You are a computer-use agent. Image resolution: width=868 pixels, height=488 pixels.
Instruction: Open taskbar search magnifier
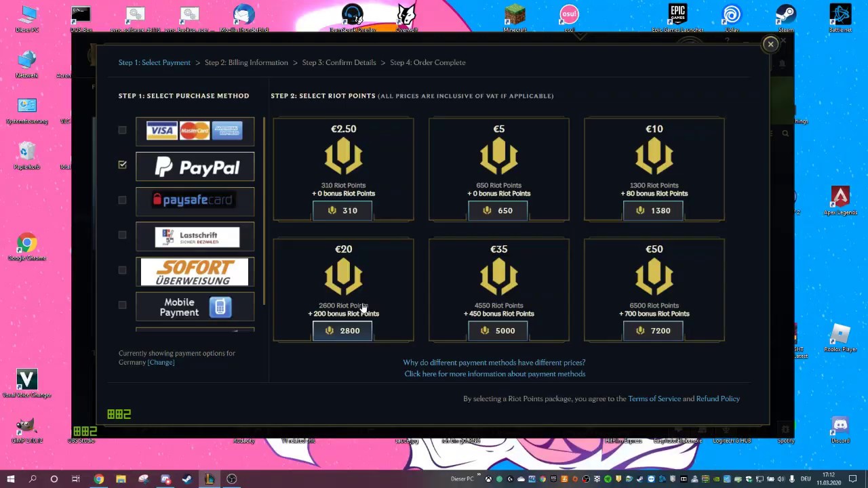(x=32, y=479)
